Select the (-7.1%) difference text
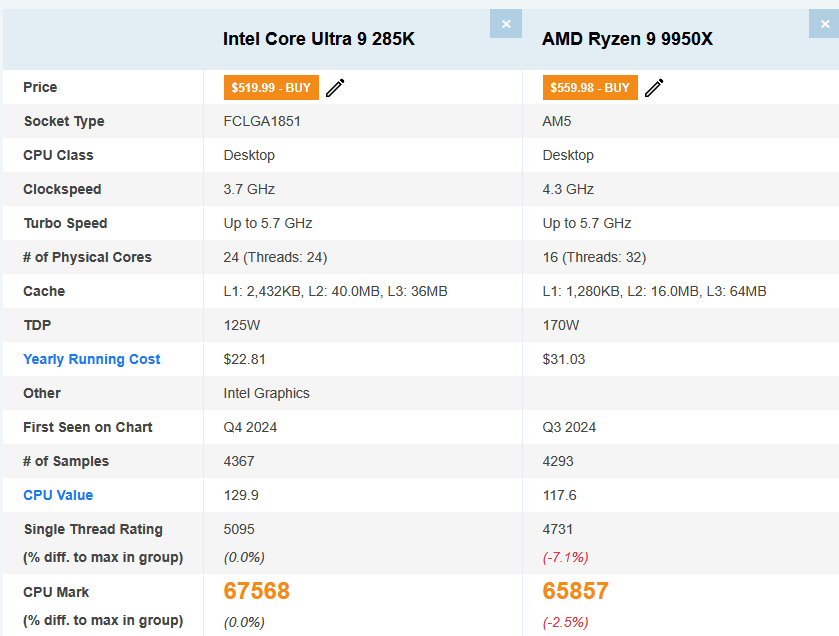Image resolution: width=839 pixels, height=636 pixels. 565,557
